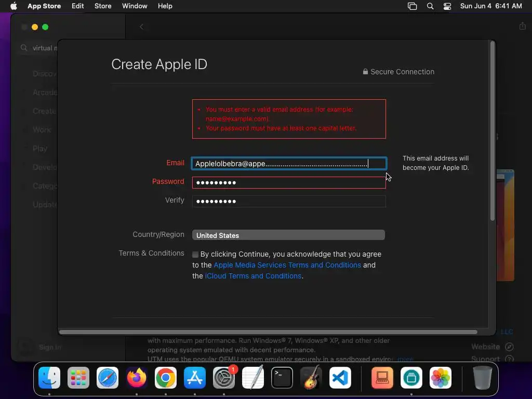Open the Window menu

point(135,6)
